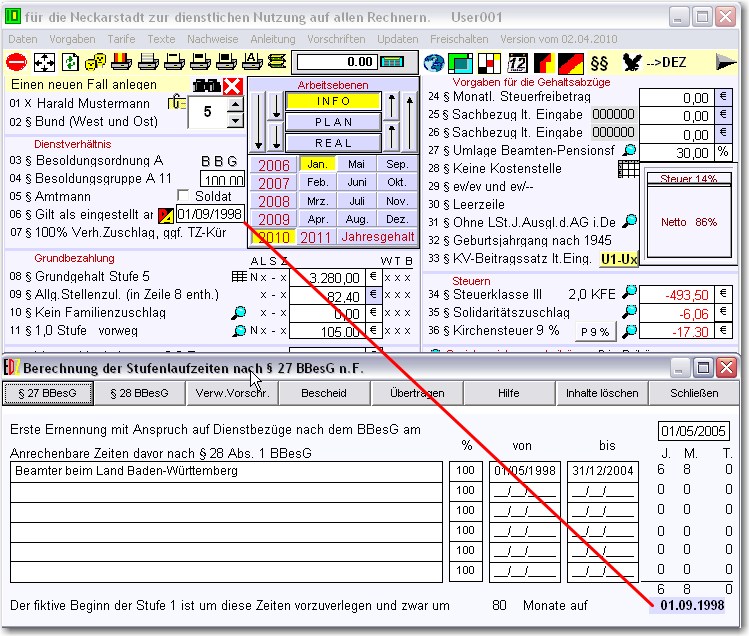Viewport: 749px width, 636px height.
Task: Click the red-white-yellow grid layout icon
Action: (x=489, y=63)
